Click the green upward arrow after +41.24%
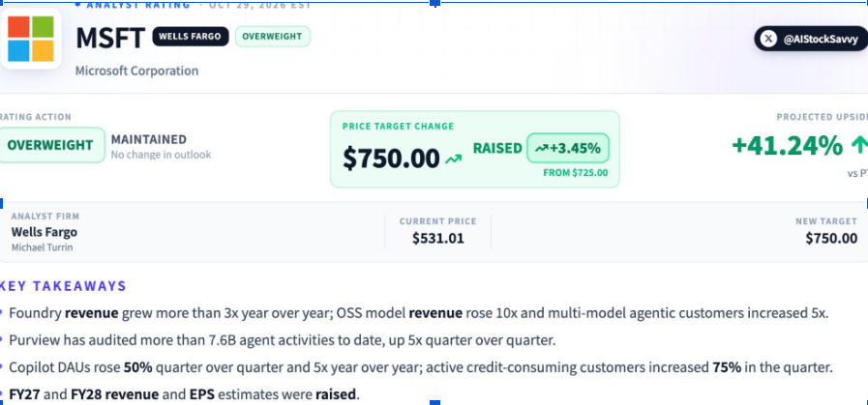This screenshot has width=868, height=405. click(x=858, y=146)
